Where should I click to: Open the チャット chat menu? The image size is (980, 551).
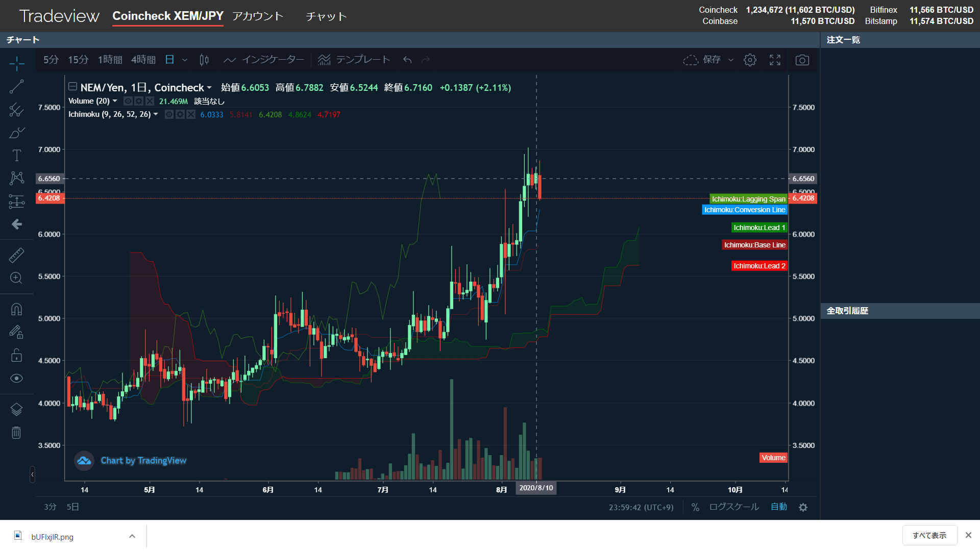pos(327,16)
